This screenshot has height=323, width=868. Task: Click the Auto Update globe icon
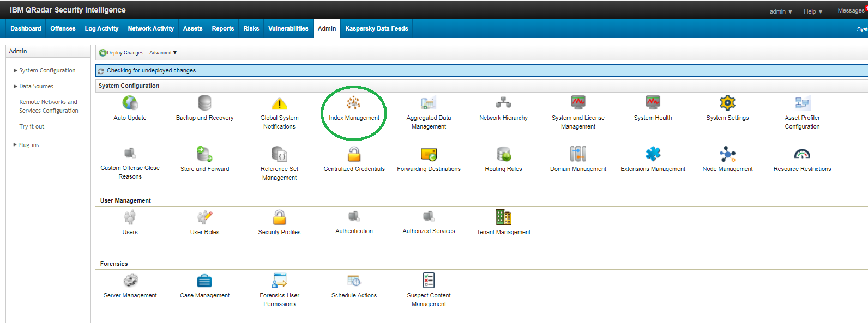tap(130, 103)
